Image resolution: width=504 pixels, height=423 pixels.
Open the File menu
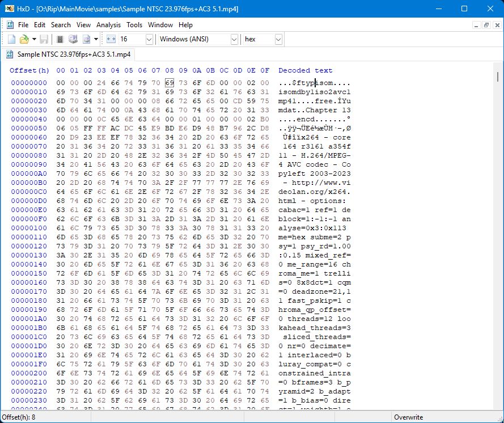point(23,25)
